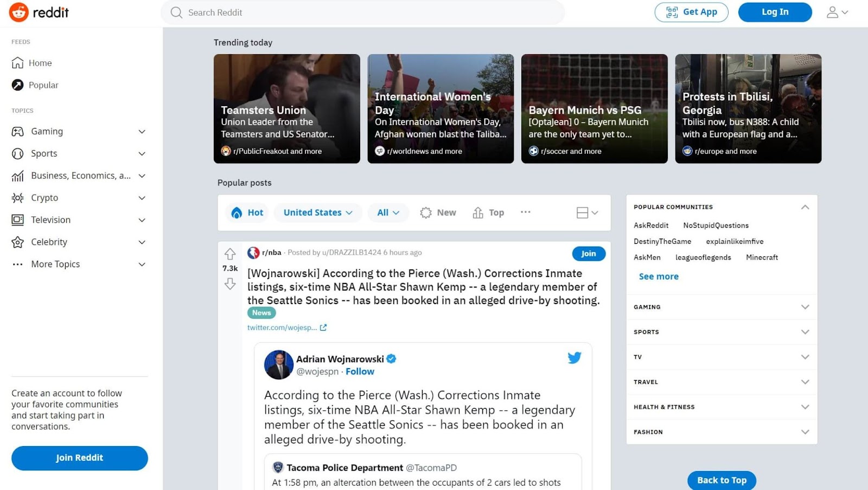Click the Tacoma Police Department badge avatar

click(278, 467)
